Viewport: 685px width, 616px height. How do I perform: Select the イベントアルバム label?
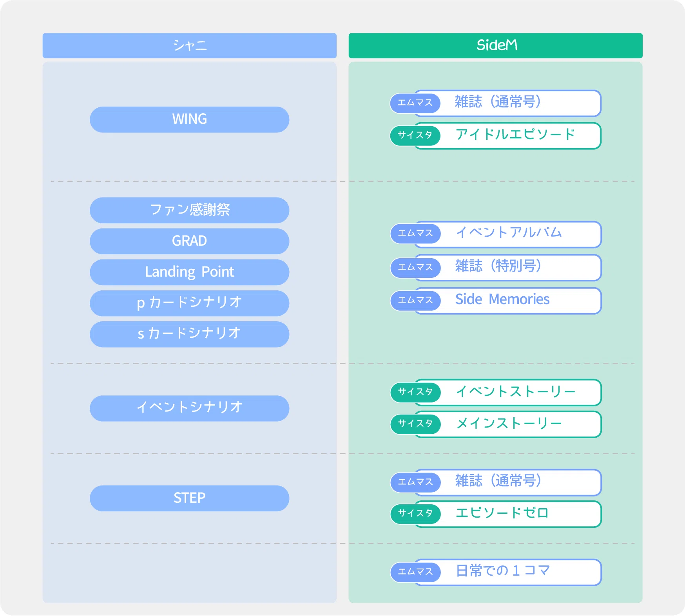[509, 232]
